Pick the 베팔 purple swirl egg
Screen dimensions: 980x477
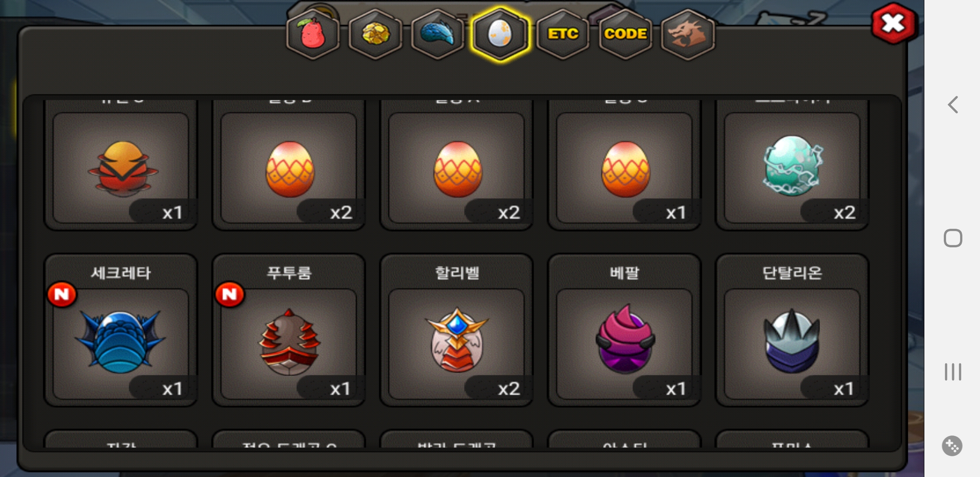click(x=624, y=330)
